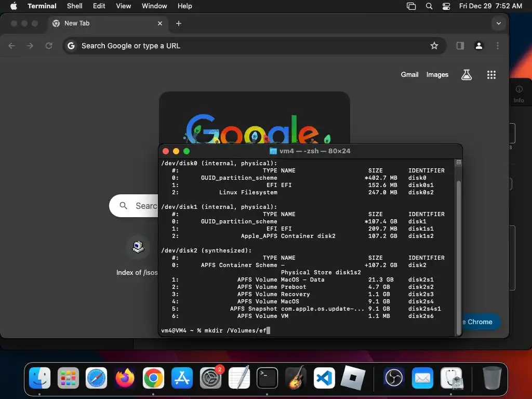The width and height of the screenshot is (532, 399).
Task: Open Safari from the Dock
Action: click(x=96, y=378)
